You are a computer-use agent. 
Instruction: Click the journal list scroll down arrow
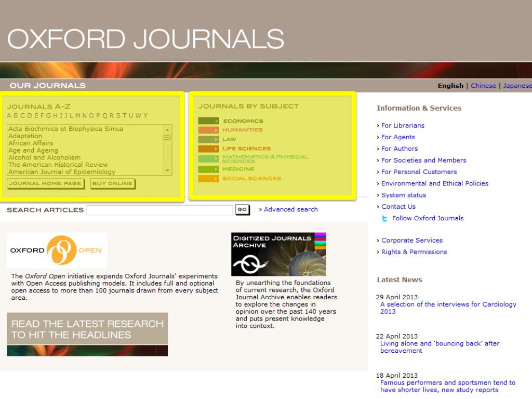click(x=167, y=170)
